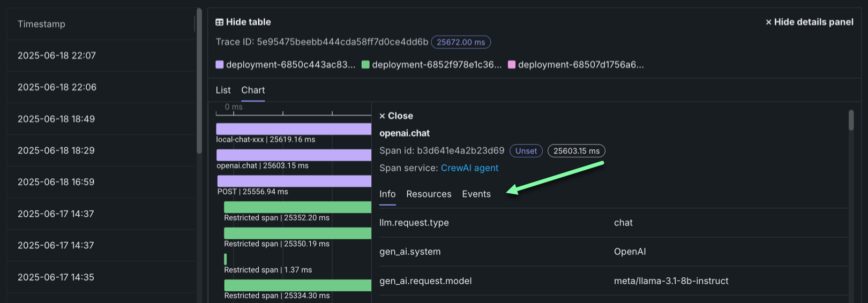The height and width of the screenshot is (303, 868).
Task: Switch to the List view tab
Action: pos(223,90)
